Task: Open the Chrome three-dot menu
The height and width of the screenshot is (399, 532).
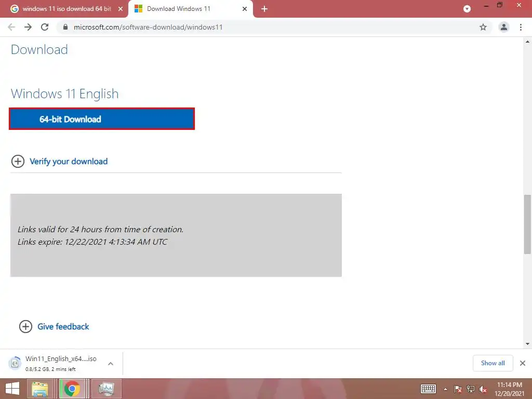Action: [521, 27]
